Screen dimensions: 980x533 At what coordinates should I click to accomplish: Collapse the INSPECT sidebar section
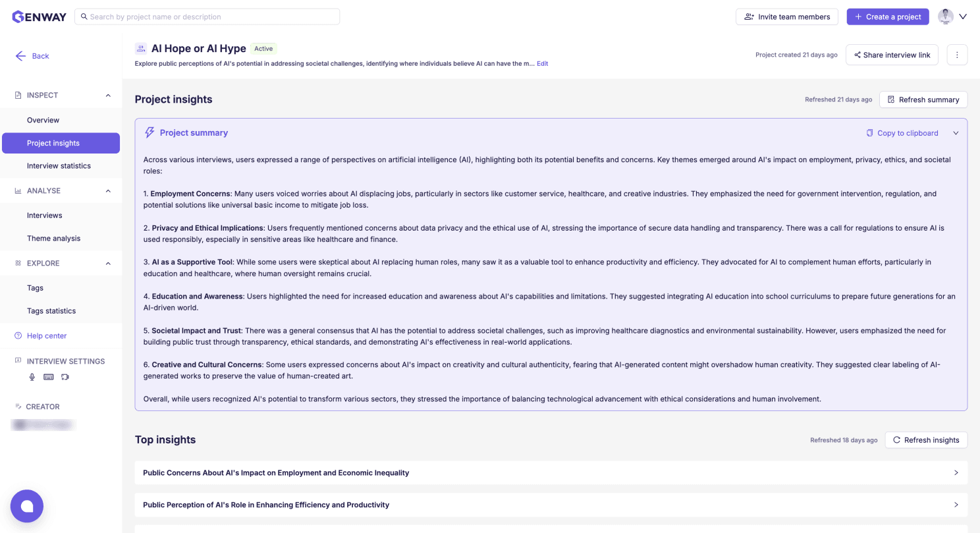pyautogui.click(x=108, y=96)
